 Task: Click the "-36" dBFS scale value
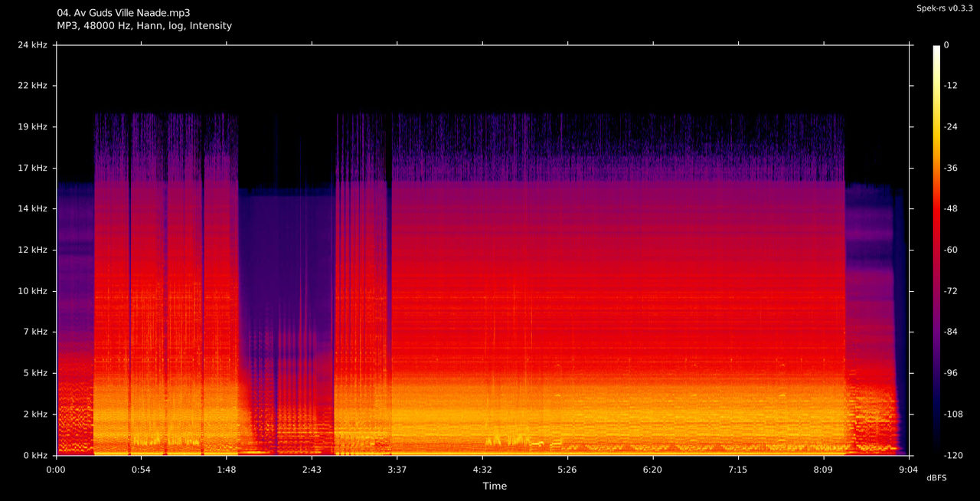pyautogui.click(x=951, y=168)
